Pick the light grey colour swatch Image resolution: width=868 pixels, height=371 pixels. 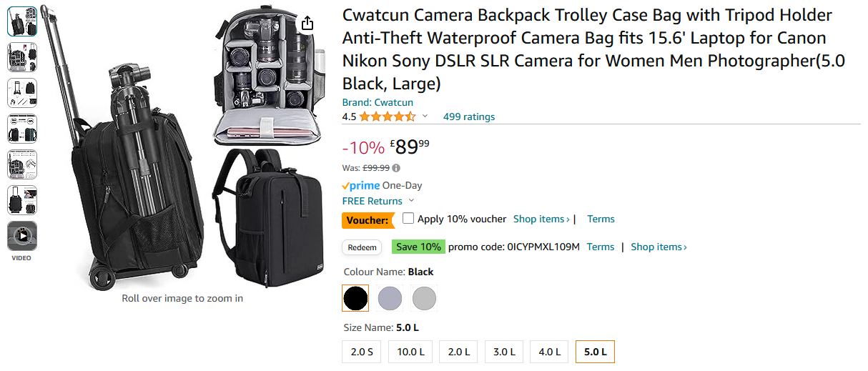pyautogui.click(x=424, y=298)
